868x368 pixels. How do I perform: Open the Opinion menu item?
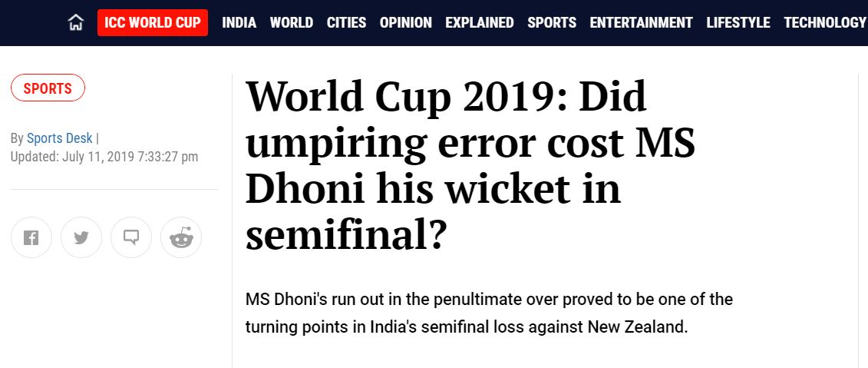tap(406, 23)
